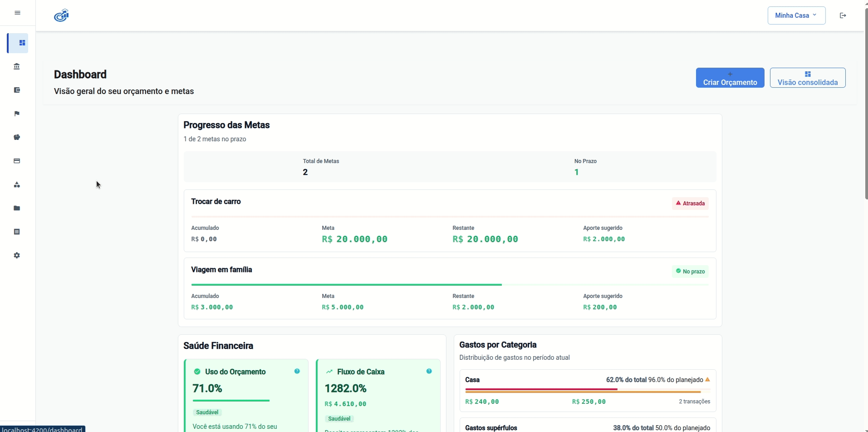Open the wallet sidebar icon
868x432 pixels.
17,90
